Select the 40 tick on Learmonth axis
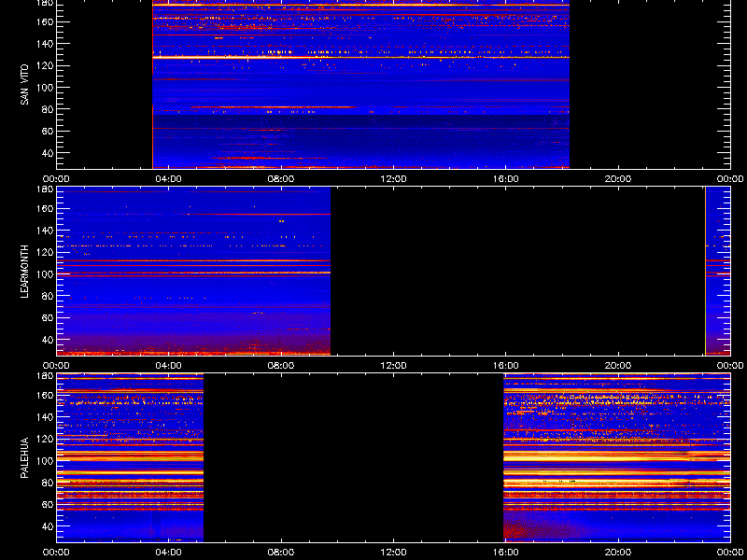Viewport: 747px width, 560px height. tap(49, 340)
